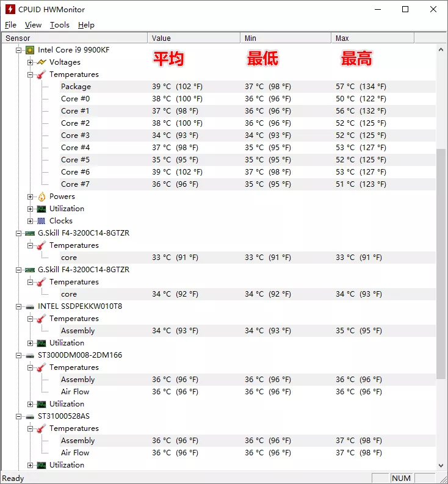This screenshot has width=448, height=484.
Task: Collapse the ST3000DM008-2DM166 node
Action: tap(18, 356)
